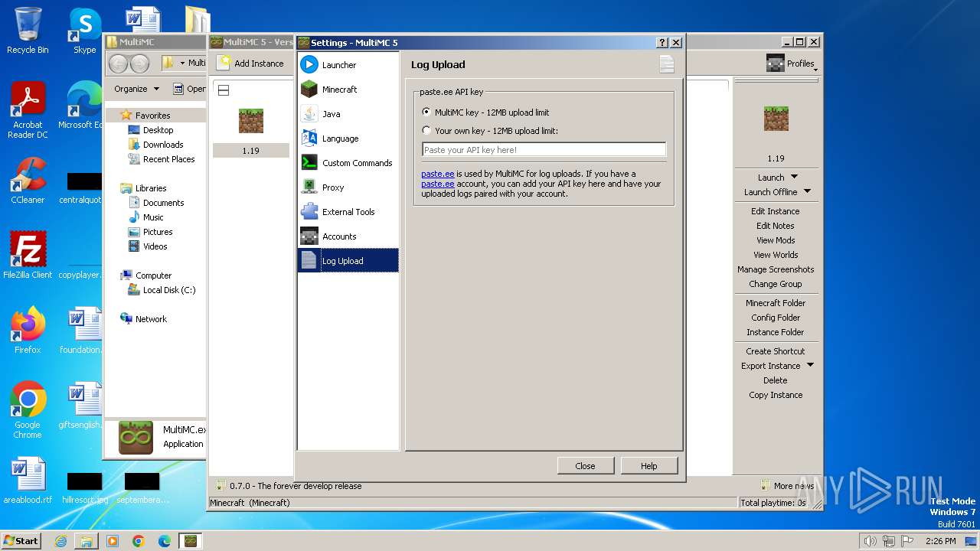This screenshot has height=551, width=980.
Task: Click Manage Screenshots in the side panel
Action: click(775, 269)
